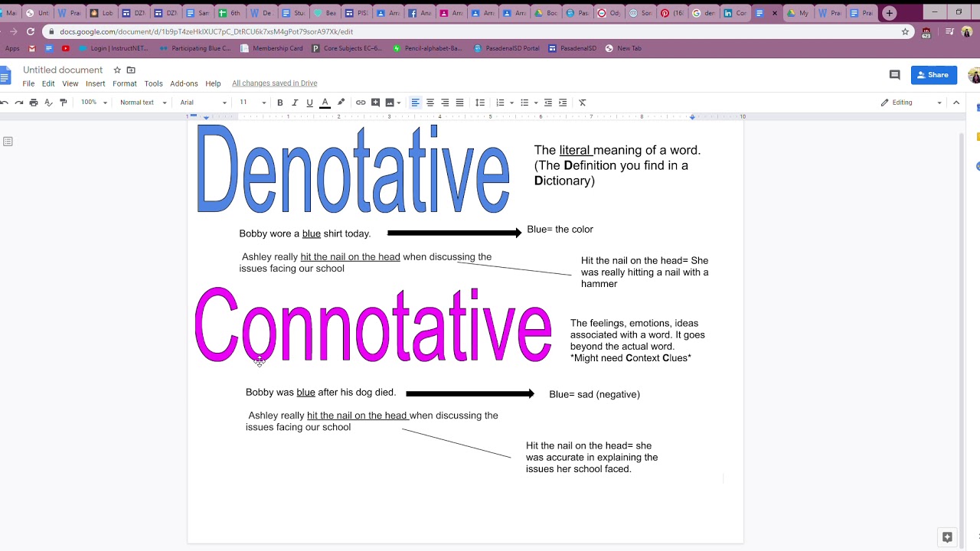Open the text color picker
The width and height of the screenshot is (980, 551).
(x=325, y=103)
